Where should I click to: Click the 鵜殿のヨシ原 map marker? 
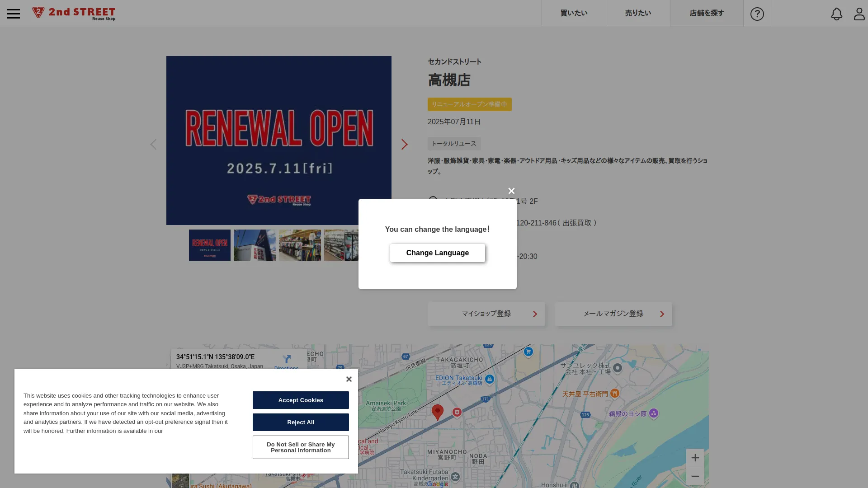(x=653, y=413)
